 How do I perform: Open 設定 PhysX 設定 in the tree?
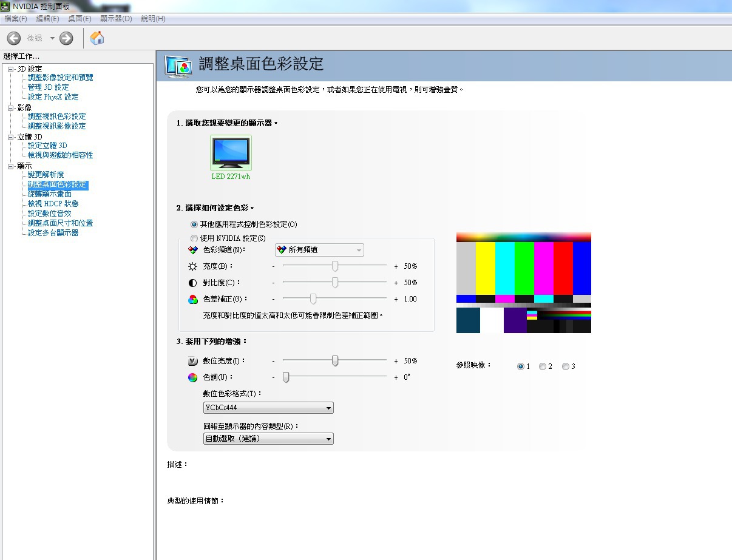53,97
